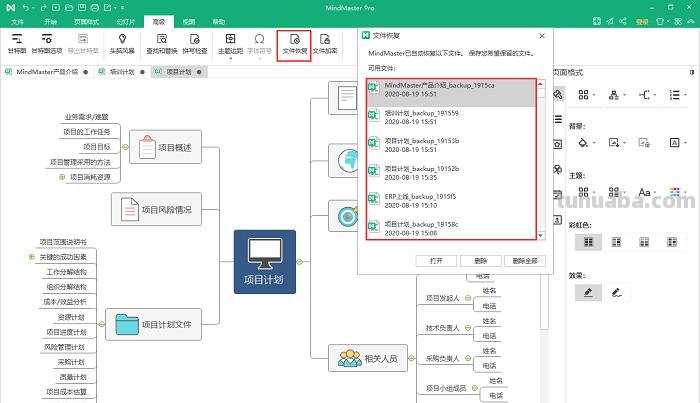Collapse the 项目概述 branch node
Viewport: 700px width, 403px height.
125,147
